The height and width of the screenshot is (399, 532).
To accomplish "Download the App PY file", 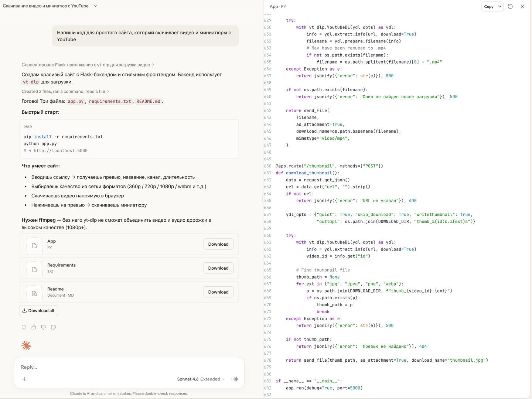I will [218, 244].
